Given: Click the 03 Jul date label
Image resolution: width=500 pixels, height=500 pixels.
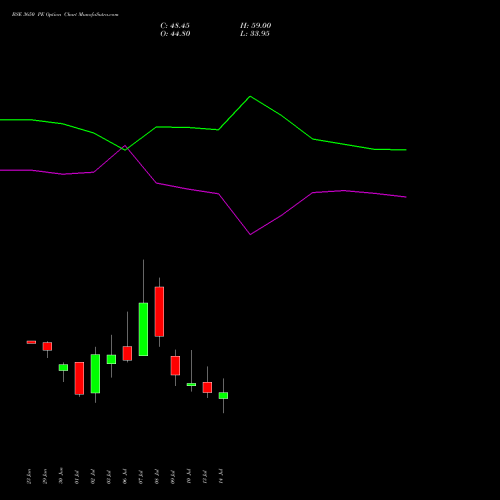Looking at the screenshot, I should coord(109,476).
